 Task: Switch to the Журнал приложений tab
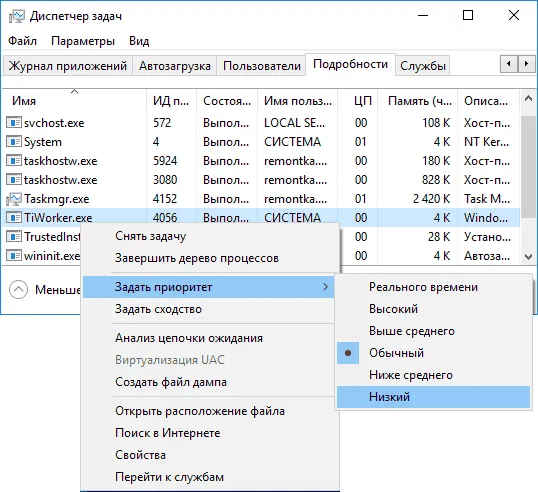(x=68, y=66)
